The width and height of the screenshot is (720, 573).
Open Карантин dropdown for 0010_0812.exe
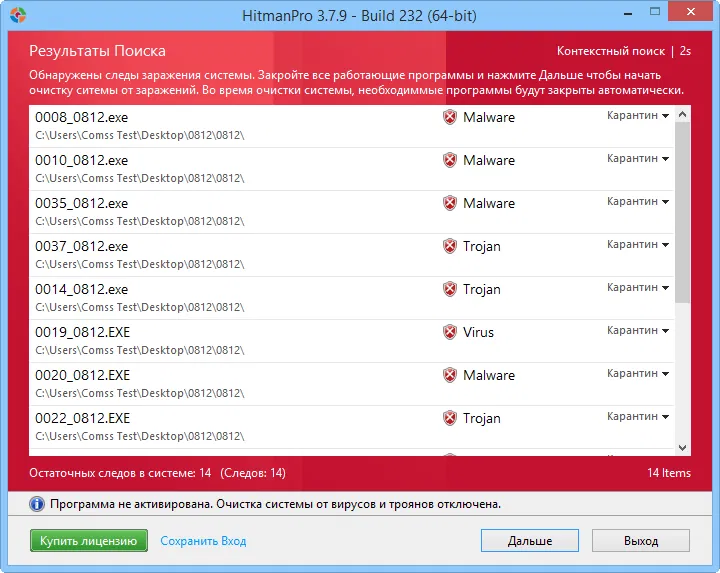[x=638, y=158]
